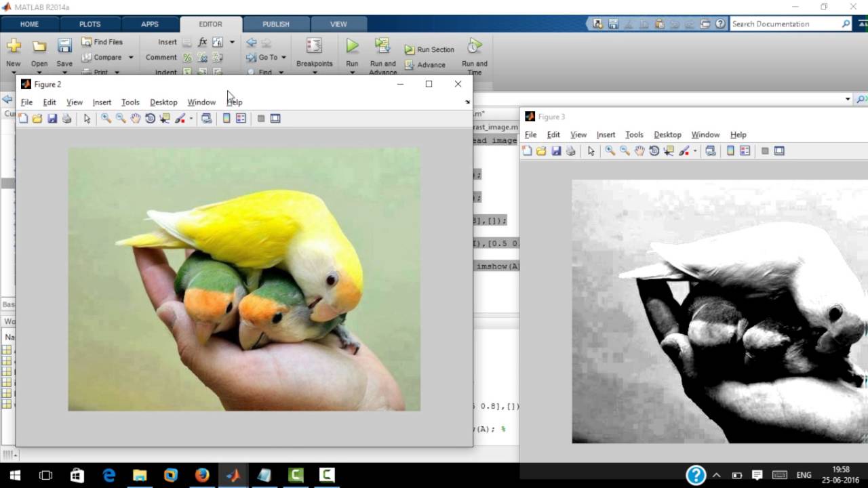Open brush color dropdown in Figure 2
Viewport: 868px width, 488px height.
(x=191, y=119)
